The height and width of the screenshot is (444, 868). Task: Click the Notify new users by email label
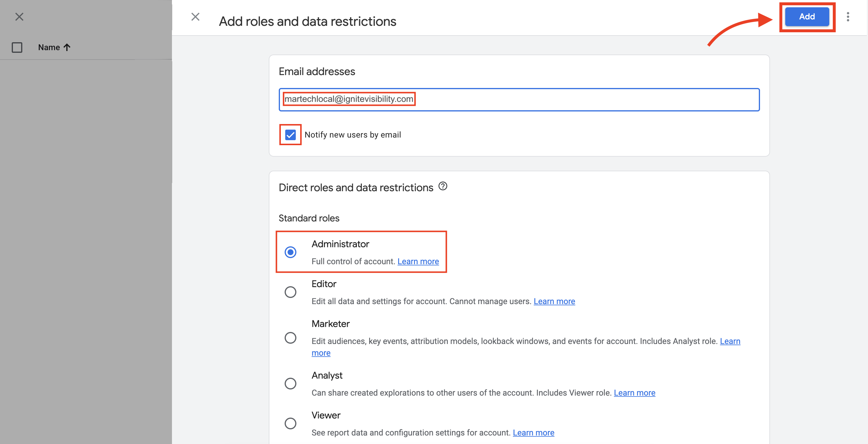[x=352, y=135]
